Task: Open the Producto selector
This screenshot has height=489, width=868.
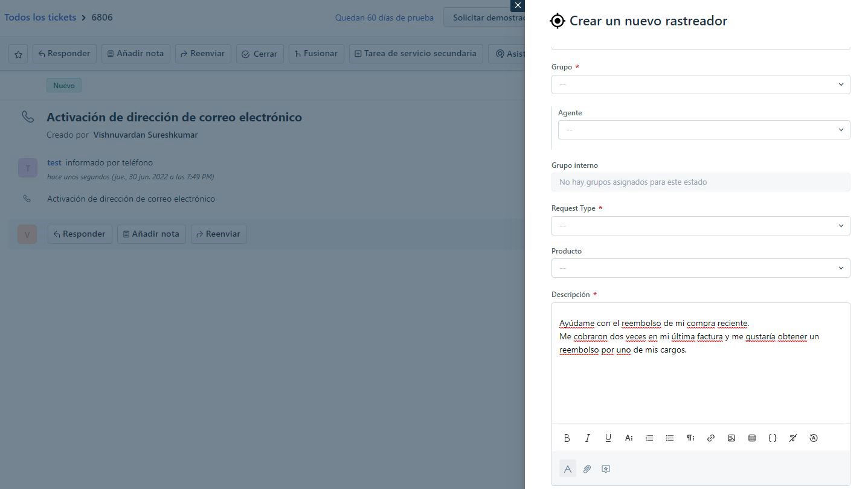Action: (x=700, y=267)
